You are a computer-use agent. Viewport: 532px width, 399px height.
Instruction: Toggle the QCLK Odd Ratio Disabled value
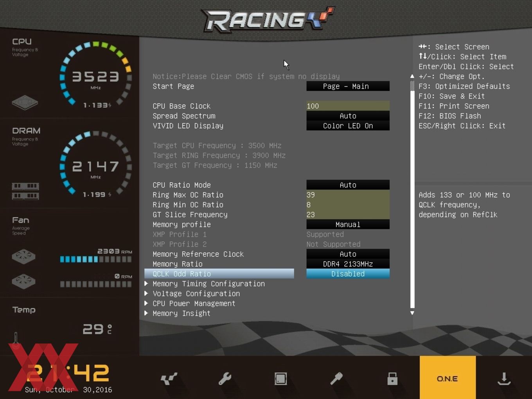348,274
